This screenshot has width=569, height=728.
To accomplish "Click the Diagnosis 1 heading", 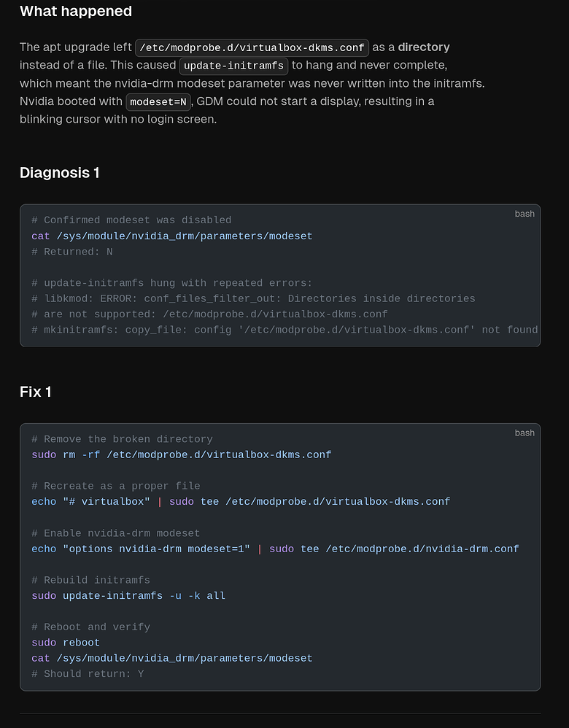I will coord(60,173).
